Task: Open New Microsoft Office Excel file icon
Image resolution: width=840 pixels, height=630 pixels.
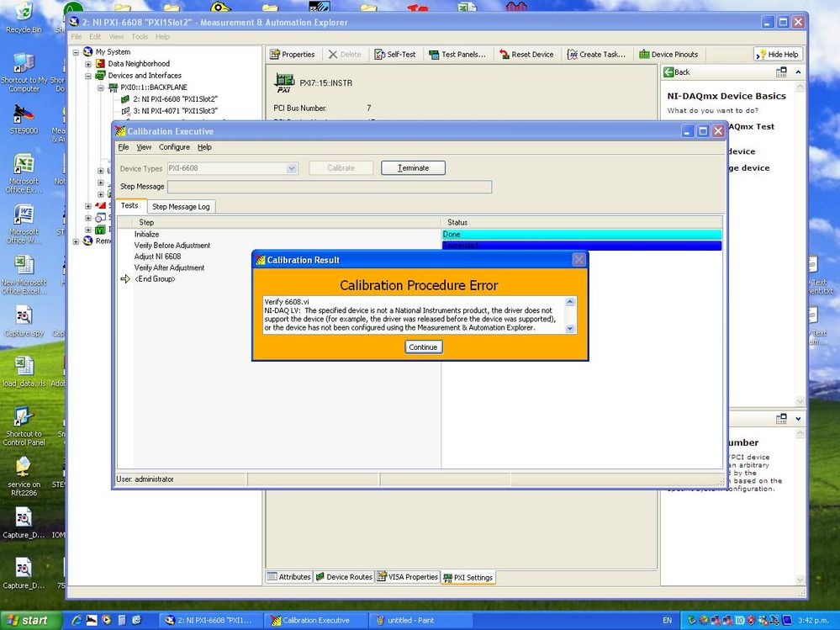Action: coord(24,274)
